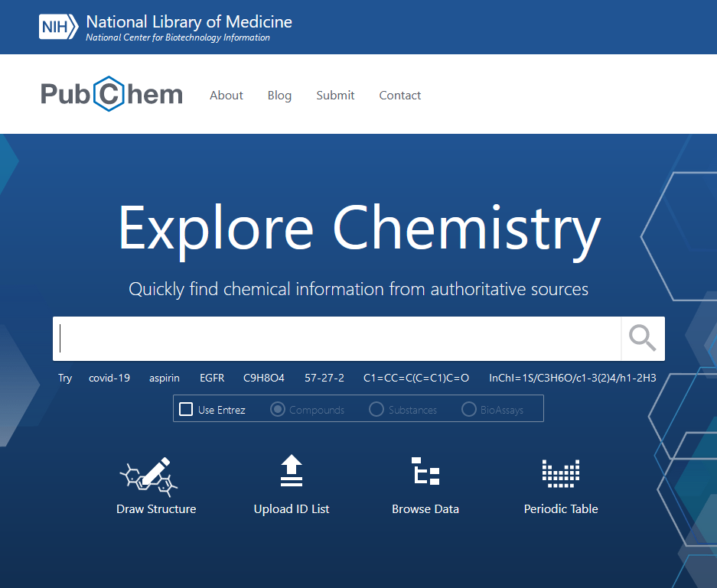717x588 pixels.
Task: Pick the BioAssays radio option
Action: point(469,409)
